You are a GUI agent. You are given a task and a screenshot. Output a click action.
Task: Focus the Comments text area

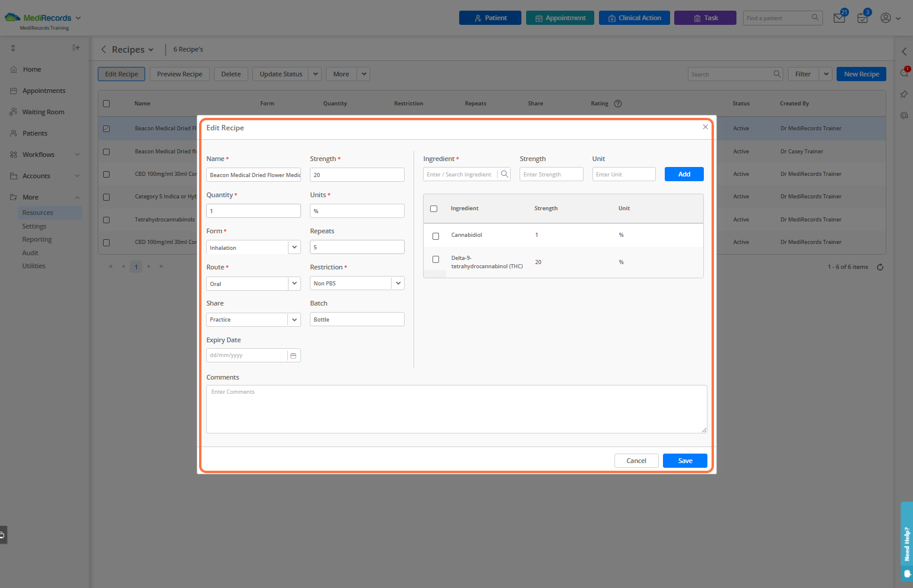tap(457, 409)
